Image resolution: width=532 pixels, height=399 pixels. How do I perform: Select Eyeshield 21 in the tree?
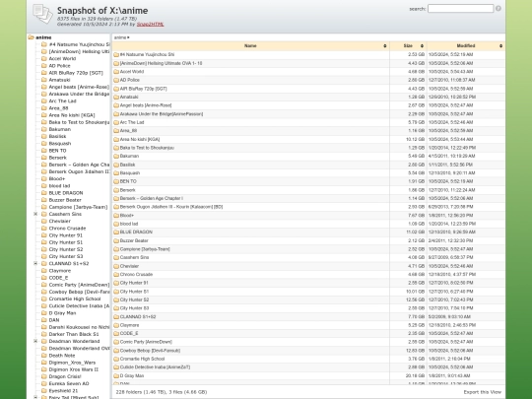(63, 391)
